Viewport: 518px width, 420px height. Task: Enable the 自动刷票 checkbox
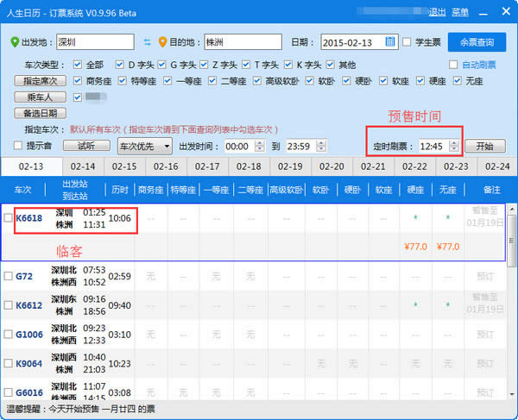point(453,65)
